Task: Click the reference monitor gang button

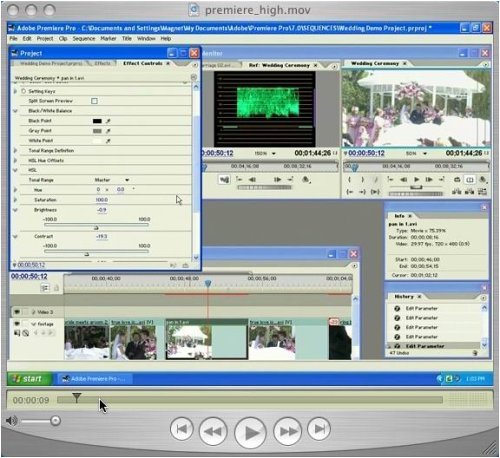Action: click(x=224, y=180)
